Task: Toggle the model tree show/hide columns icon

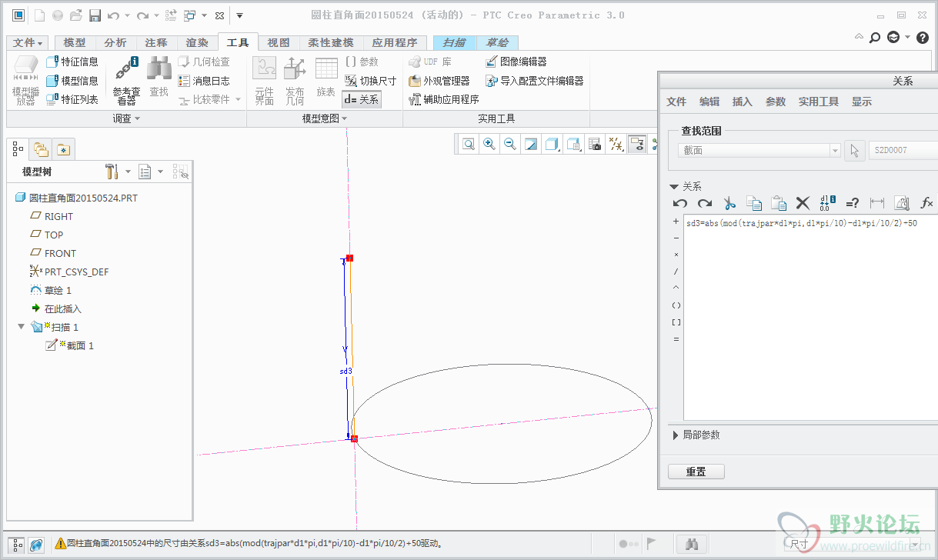Action: 180,172
